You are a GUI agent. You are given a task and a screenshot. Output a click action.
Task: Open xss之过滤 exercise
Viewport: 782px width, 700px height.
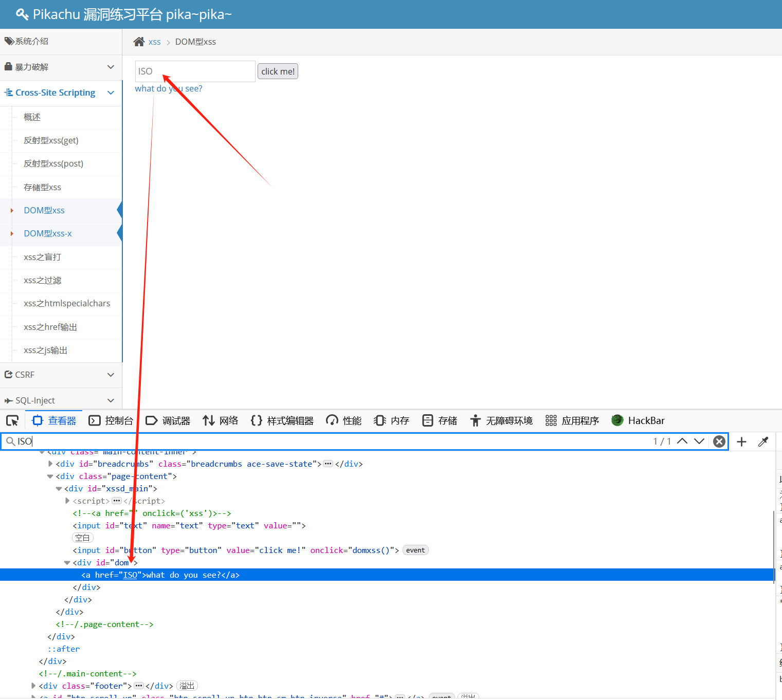pos(42,280)
